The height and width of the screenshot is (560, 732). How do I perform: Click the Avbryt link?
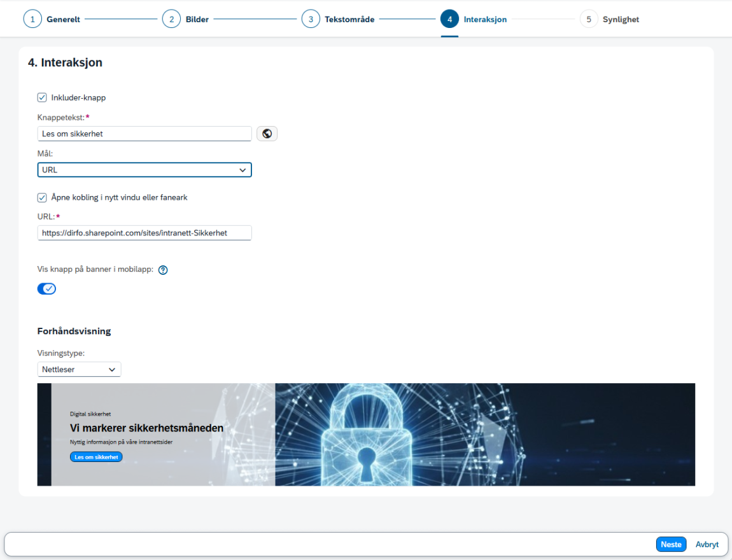(x=707, y=544)
